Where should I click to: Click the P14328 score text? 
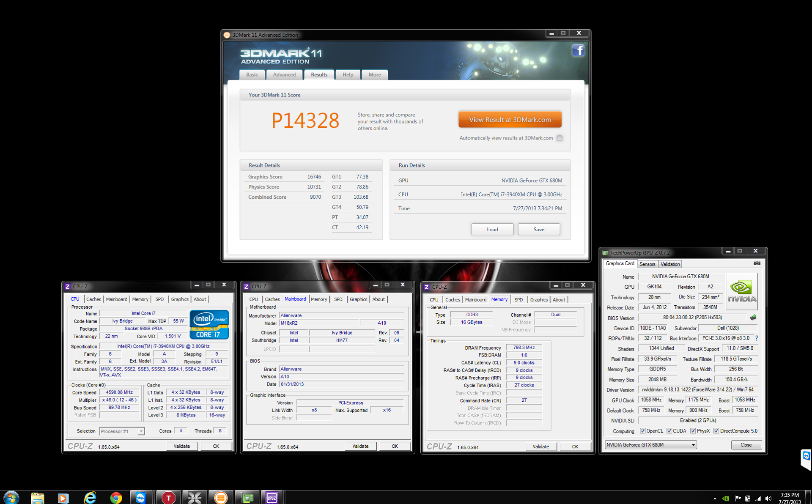305,121
